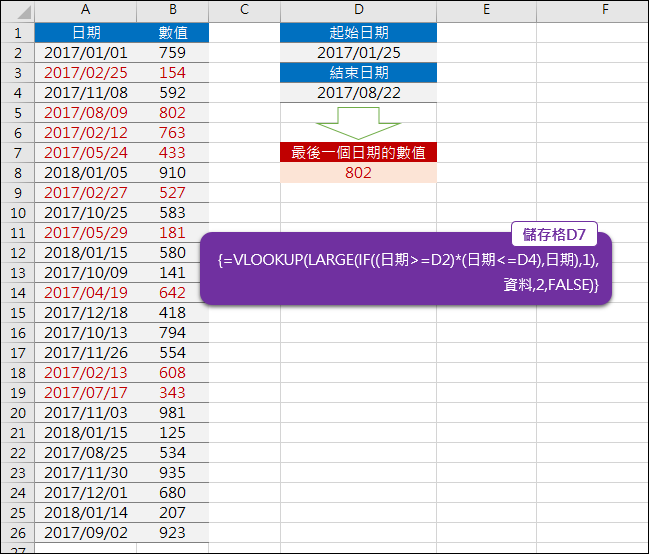Select value cell 981

click(x=173, y=412)
